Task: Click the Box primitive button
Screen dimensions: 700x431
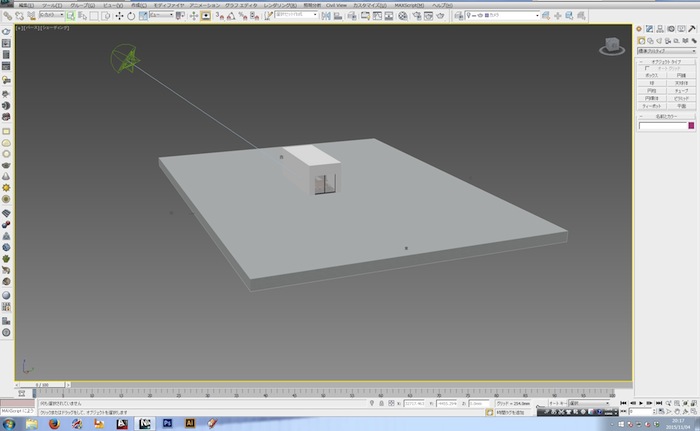Action: 651,75
